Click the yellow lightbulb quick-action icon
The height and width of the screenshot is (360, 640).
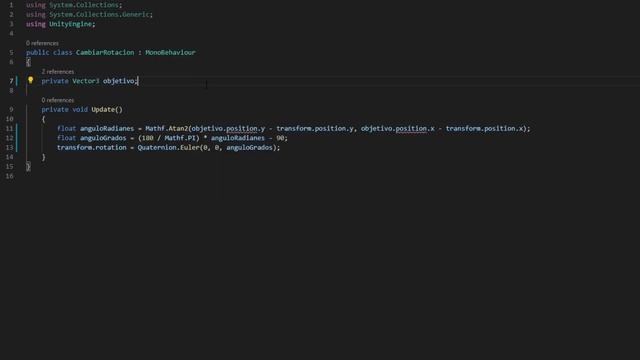click(31, 80)
